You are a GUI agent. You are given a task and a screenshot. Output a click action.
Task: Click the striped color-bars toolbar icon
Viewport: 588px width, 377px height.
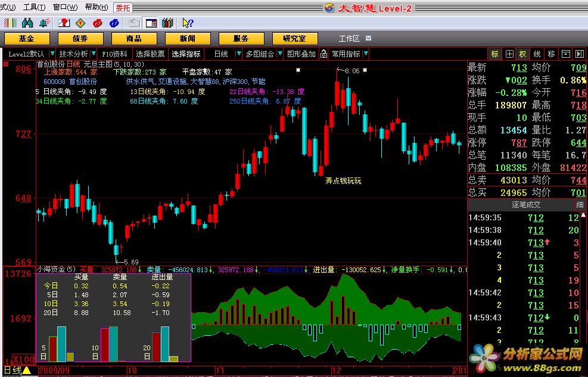[10, 23]
